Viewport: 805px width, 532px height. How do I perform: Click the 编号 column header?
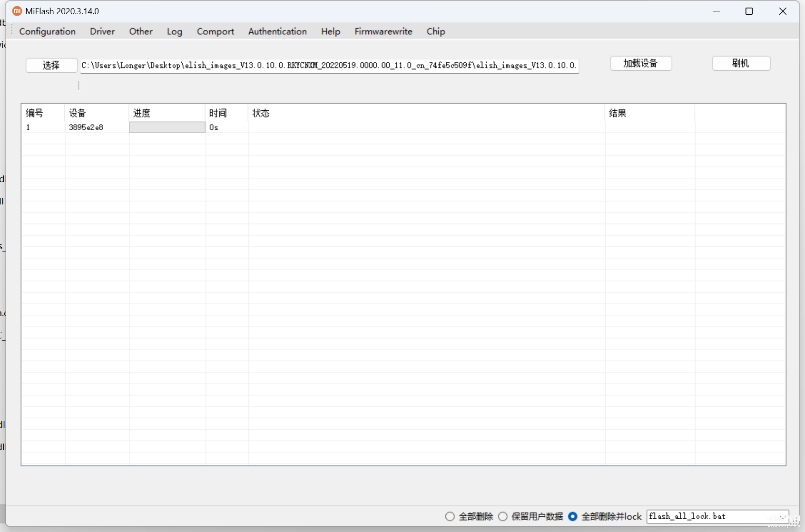(x=43, y=113)
